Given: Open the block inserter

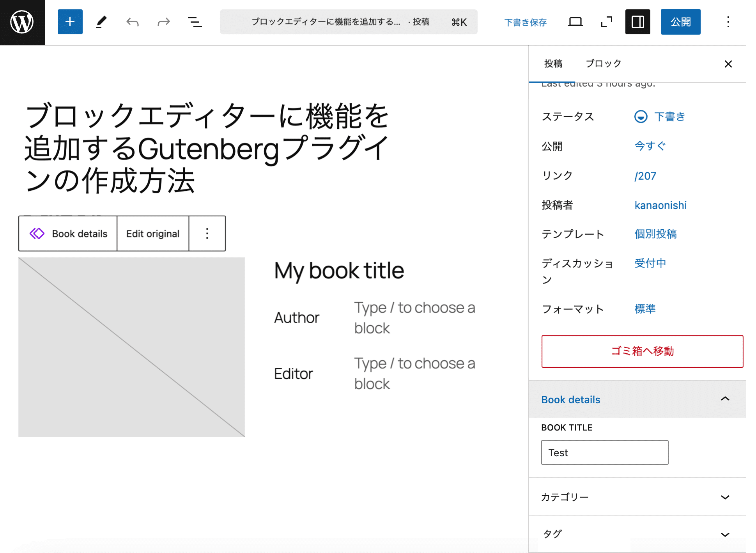Looking at the screenshot, I should (x=70, y=22).
